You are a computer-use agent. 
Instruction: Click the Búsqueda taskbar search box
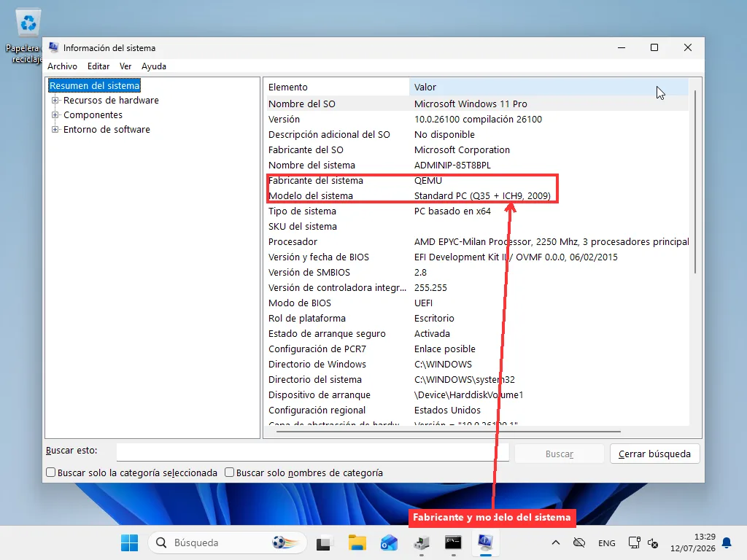[228, 542]
